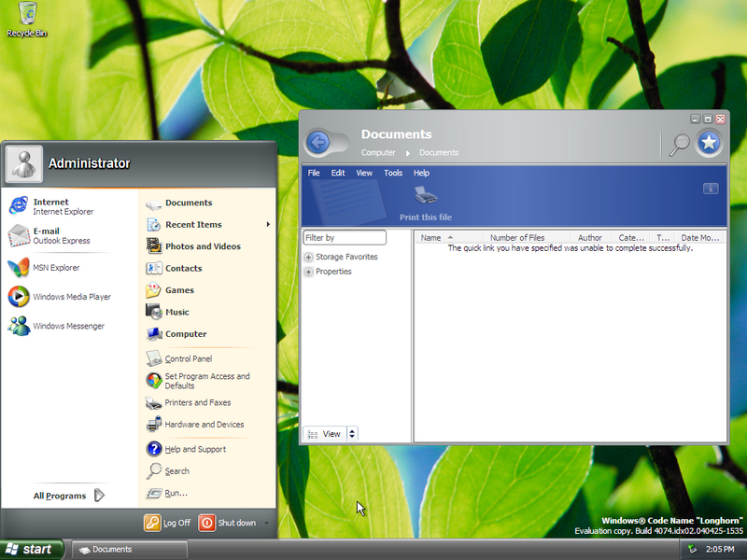Click the View button in Documents sidebar
Screen dimensions: 747x560
click(325, 434)
